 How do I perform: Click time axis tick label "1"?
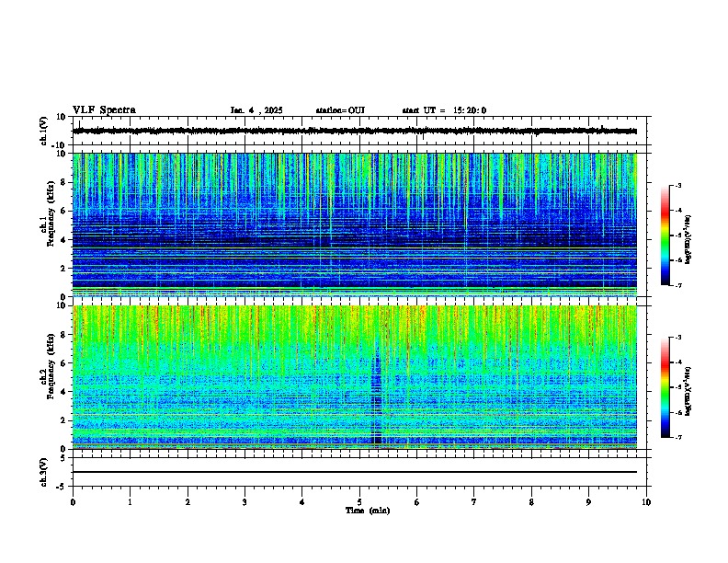130,502
